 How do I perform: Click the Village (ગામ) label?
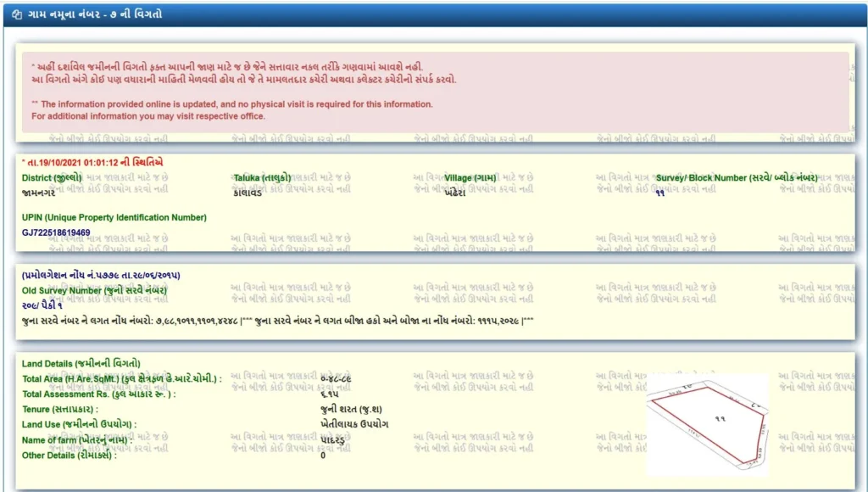point(470,178)
